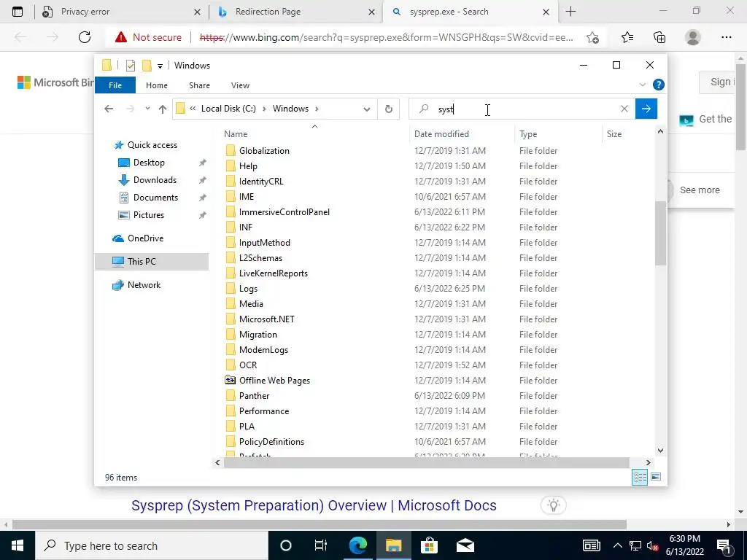Run the search with the blue arrow button
Screen dimensions: 747x560
(x=646, y=109)
